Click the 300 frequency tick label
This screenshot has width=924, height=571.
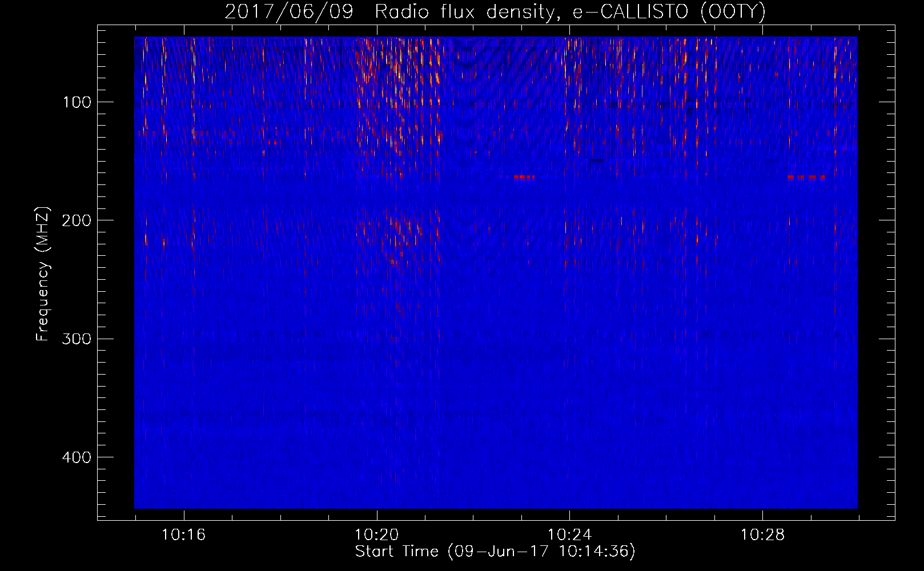click(77, 339)
